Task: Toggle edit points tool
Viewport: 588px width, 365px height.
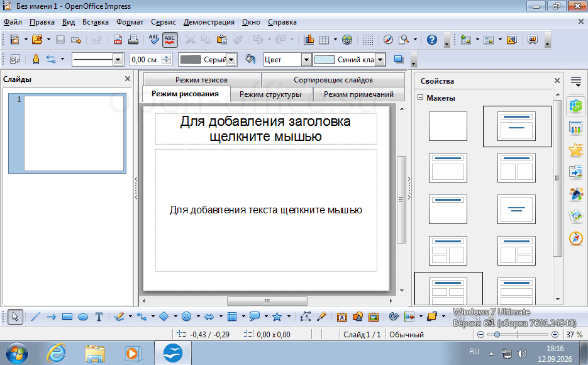Action: [x=305, y=317]
